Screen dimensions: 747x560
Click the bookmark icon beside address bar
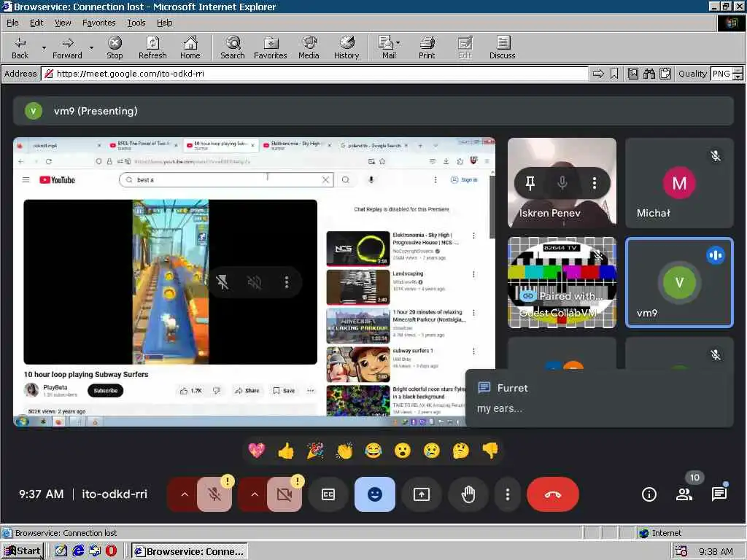(614, 74)
